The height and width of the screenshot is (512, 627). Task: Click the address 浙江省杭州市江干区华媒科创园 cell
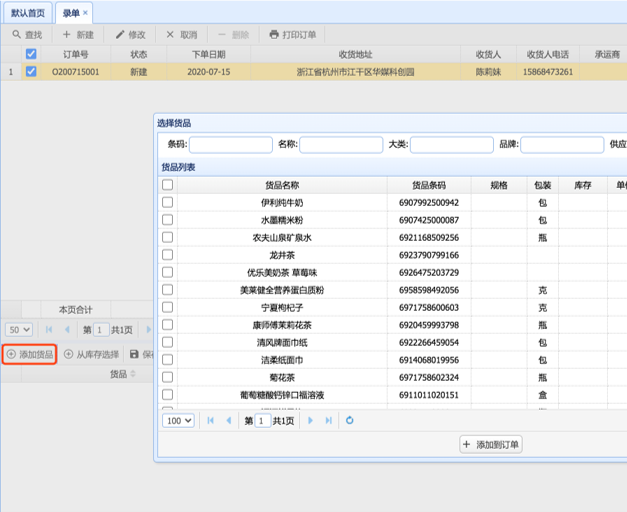[x=355, y=72]
